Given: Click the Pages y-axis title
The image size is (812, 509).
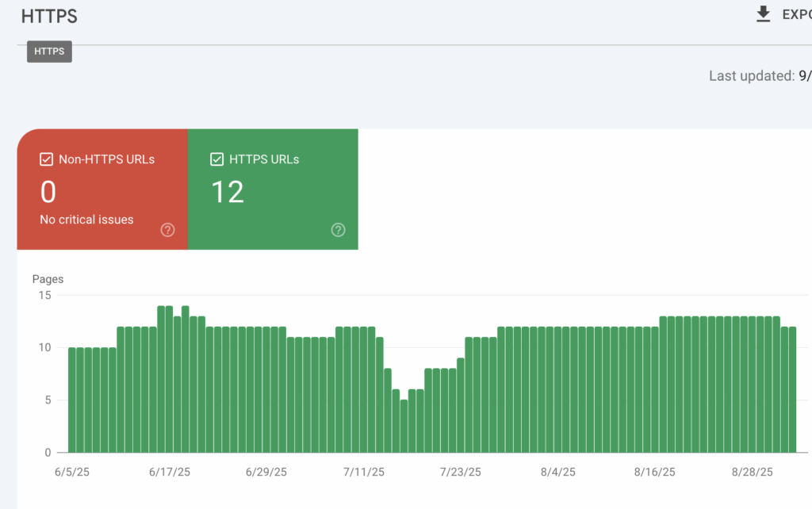Looking at the screenshot, I should click(48, 279).
